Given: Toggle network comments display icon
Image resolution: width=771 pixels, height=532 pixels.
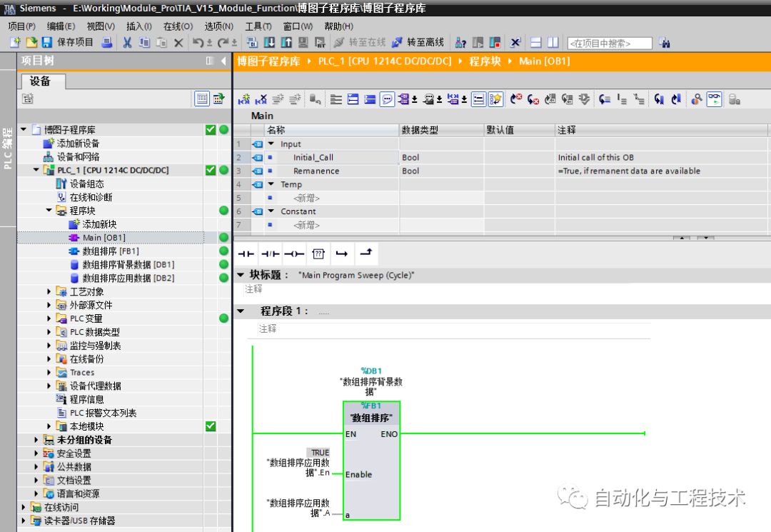Looking at the screenshot, I should [x=388, y=99].
